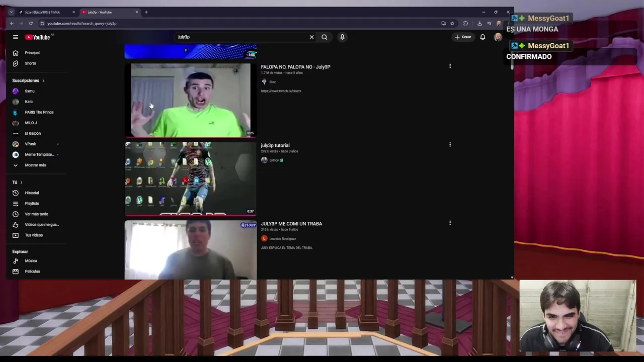Click JULY3P ME COMI UN TRABA title
The image size is (644, 362).
pos(291,224)
